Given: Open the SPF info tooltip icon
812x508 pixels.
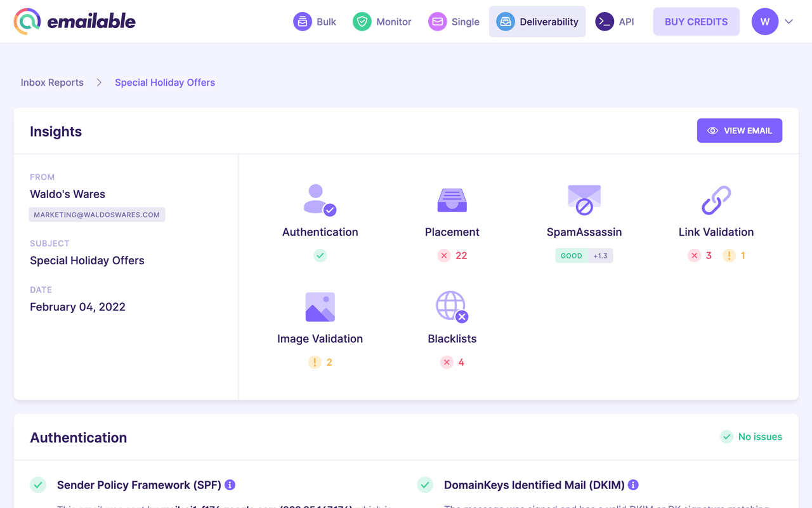Looking at the screenshot, I should tap(230, 485).
